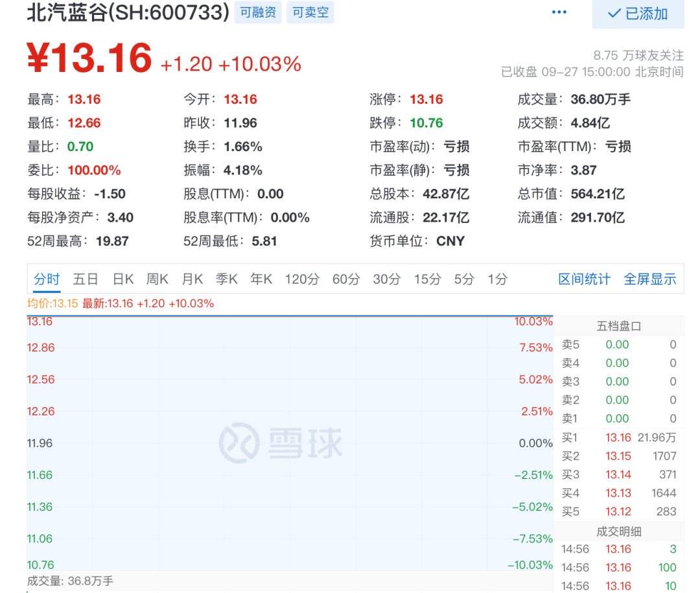Click the 买5 order row at 13.12
700x593 pixels.
[x=619, y=511]
